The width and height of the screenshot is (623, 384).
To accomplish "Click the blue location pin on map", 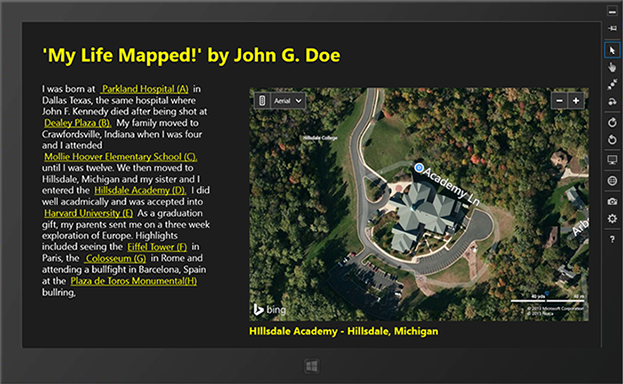I will point(418,167).
